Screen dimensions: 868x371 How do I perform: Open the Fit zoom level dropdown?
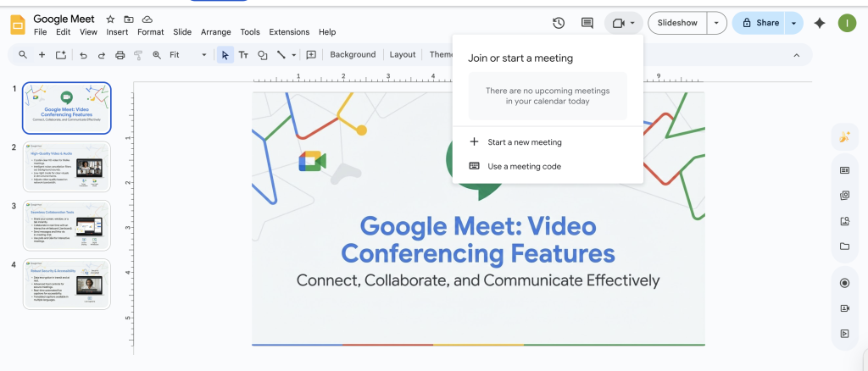pos(188,55)
